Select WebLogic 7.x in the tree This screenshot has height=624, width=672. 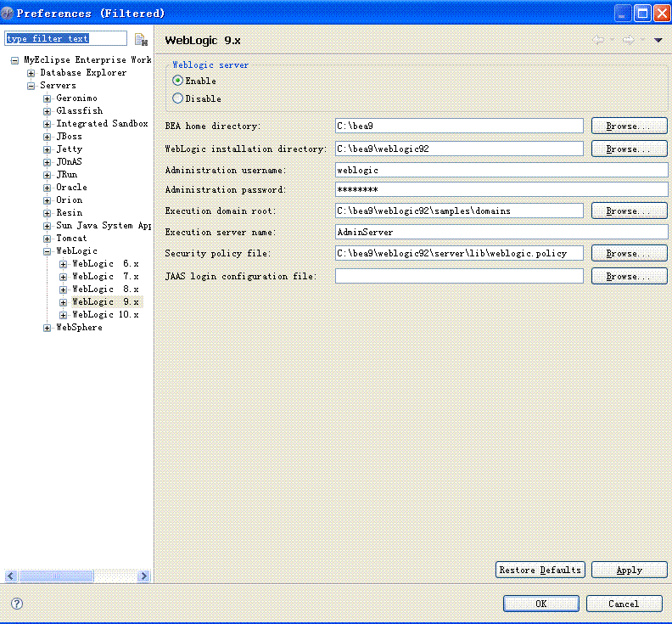pos(105,276)
